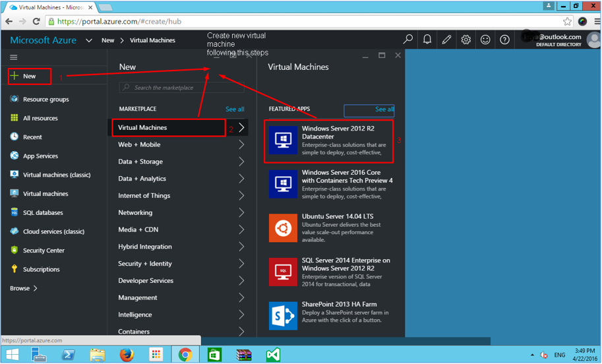Viewport: 602px width, 364px height.
Task: Click the All resources grid icon
Action: (x=15, y=117)
